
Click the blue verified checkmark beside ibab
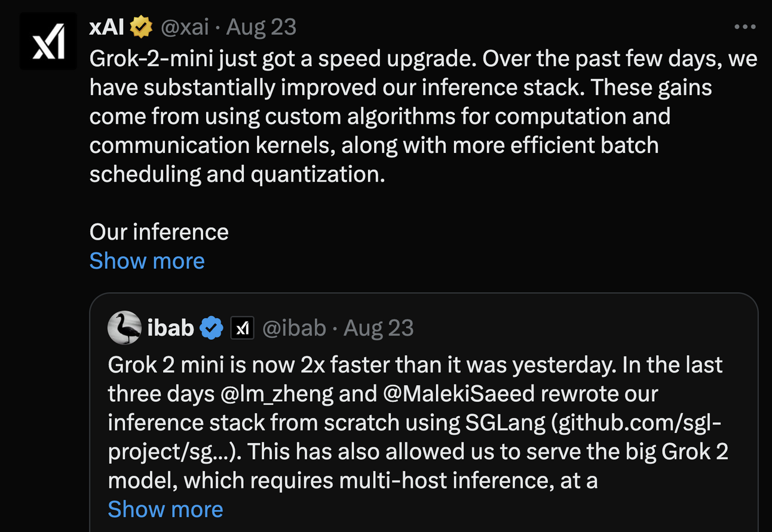(x=212, y=328)
